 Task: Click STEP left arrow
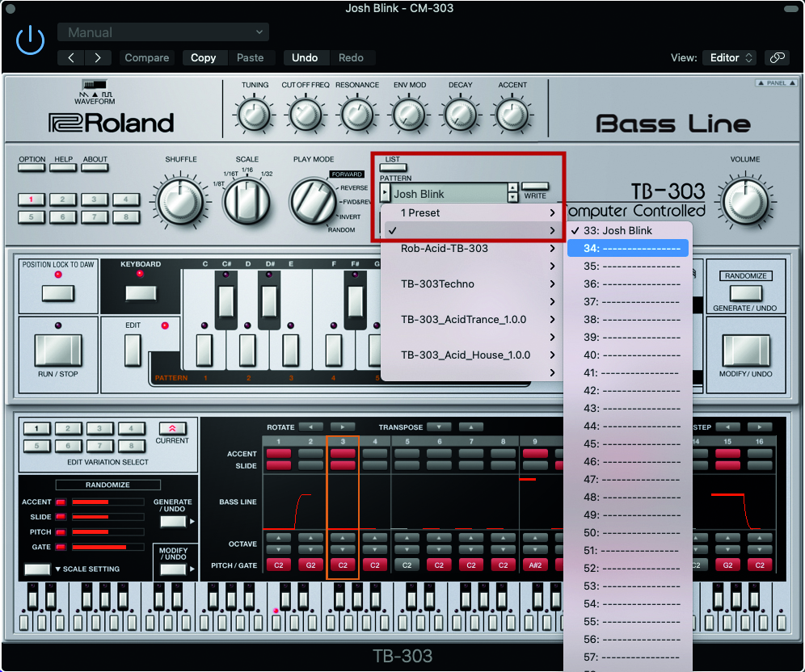point(727,426)
